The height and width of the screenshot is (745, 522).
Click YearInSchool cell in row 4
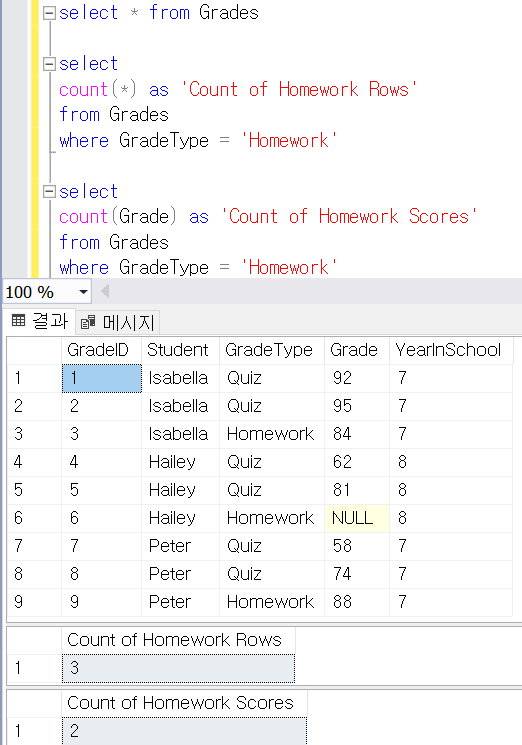click(451, 462)
